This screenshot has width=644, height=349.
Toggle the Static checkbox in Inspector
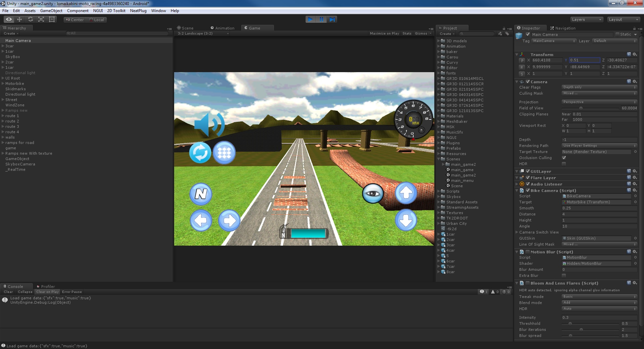[x=618, y=34]
